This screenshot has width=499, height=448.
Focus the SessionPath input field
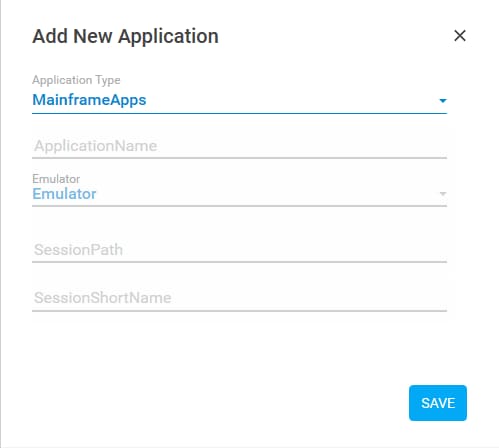pos(239,250)
